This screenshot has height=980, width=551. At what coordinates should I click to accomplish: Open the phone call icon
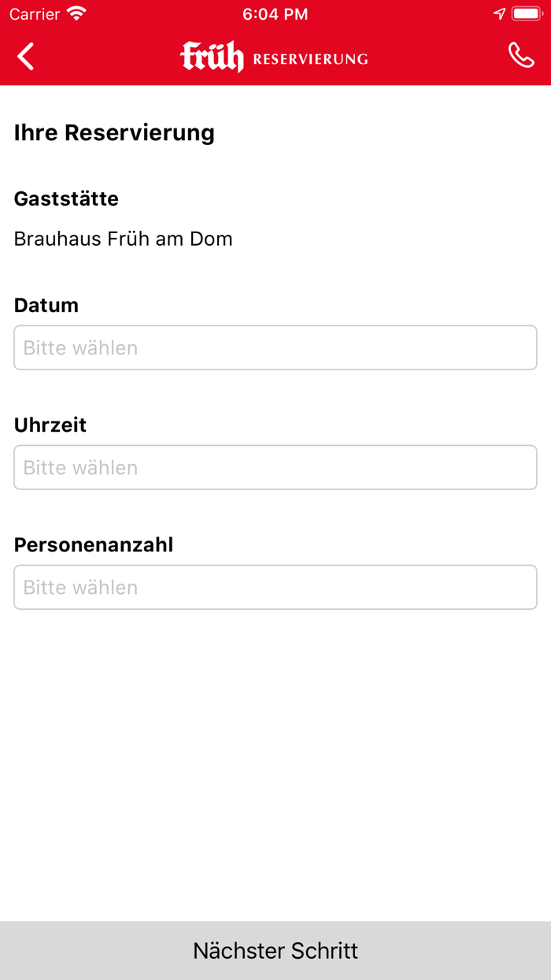pyautogui.click(x=522, y=56)
